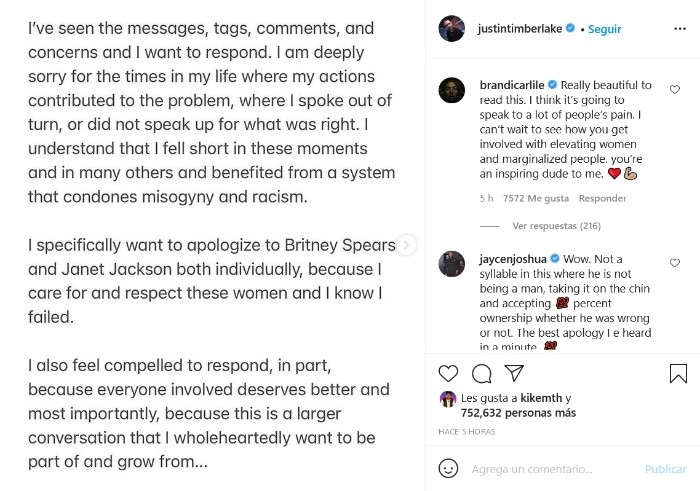Like jaycenjoshua's comment
The image size is (700, 491).
pos(675,262)
